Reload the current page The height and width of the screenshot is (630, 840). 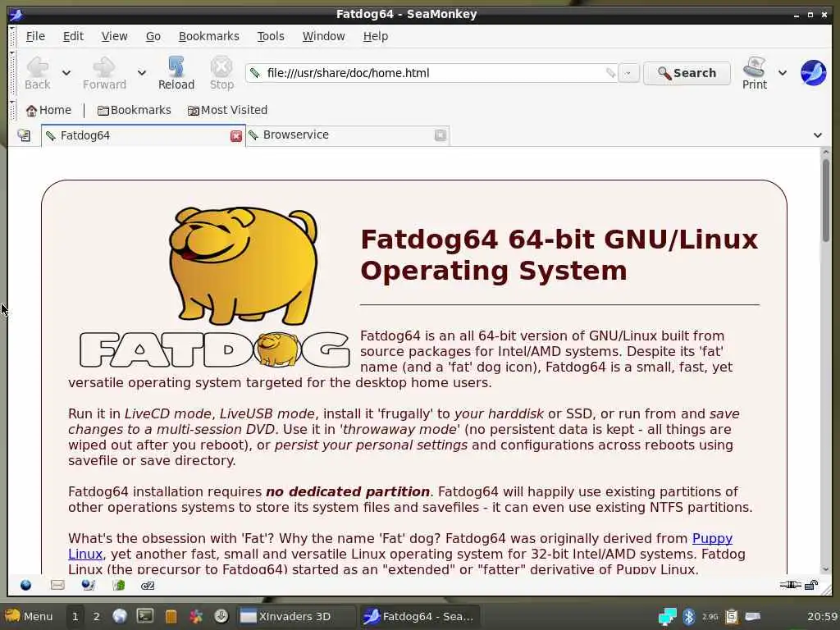click(x=176, y=73)
